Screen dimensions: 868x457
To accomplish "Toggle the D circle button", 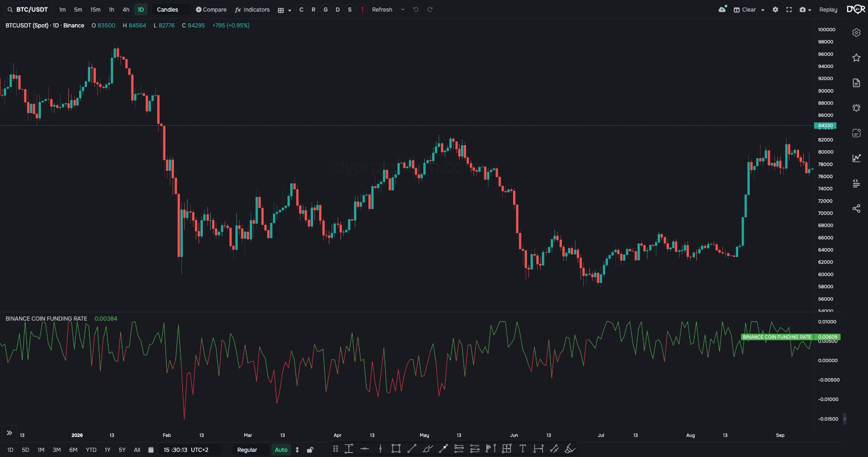I will click(x=338, y=10).
